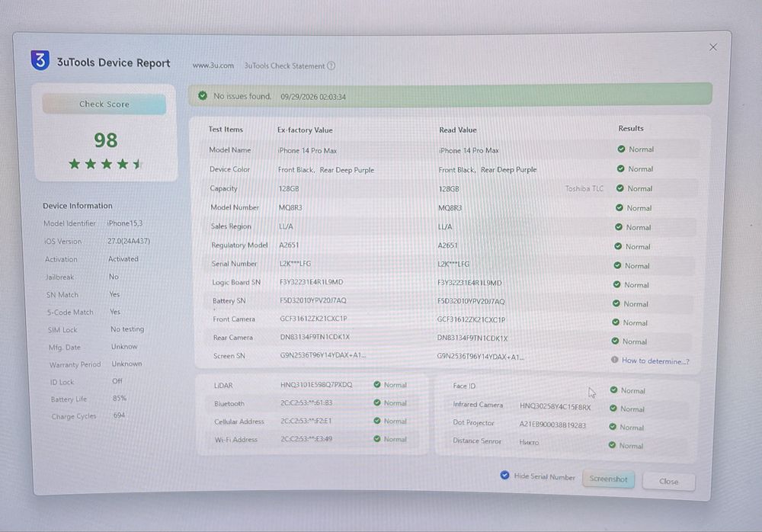762x532 pixels.
Task: Click the Device Color ex-factory value
Action: pyautogui.click(x=326, y=170)
